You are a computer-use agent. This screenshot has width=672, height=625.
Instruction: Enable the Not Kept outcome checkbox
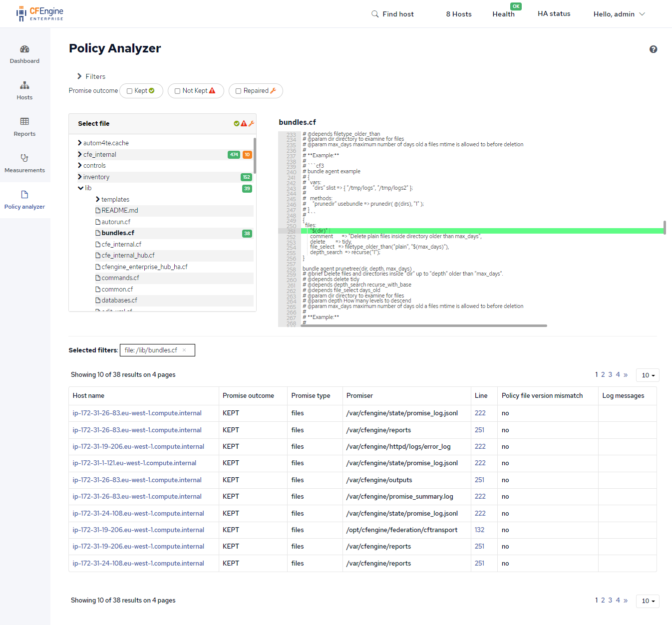(178, 91)
